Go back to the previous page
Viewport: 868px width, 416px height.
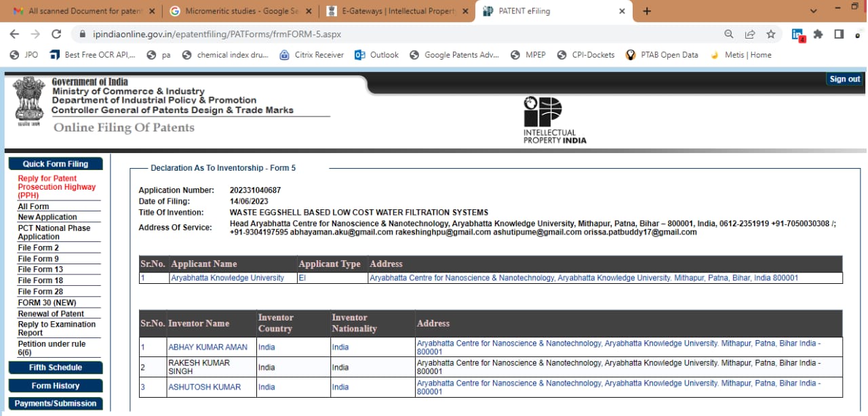click(14, 34)
